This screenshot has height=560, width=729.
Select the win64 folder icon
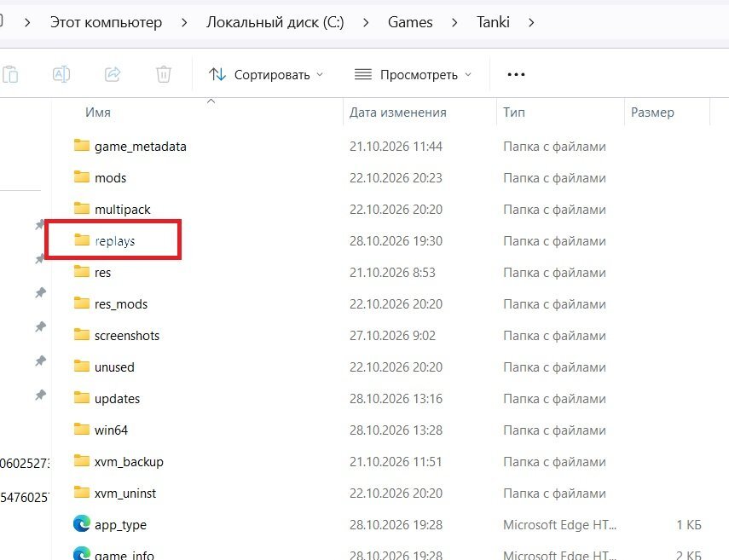[82, 430]
